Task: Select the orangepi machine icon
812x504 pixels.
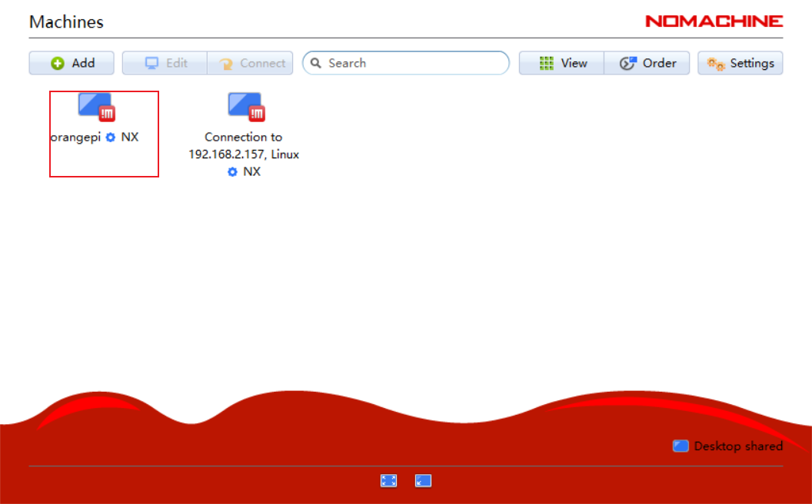Action: (x=97, y=107)
